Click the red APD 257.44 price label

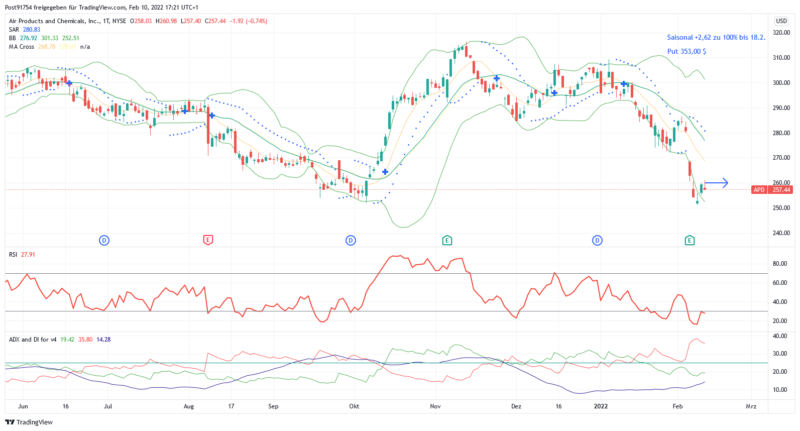[772, 189]
